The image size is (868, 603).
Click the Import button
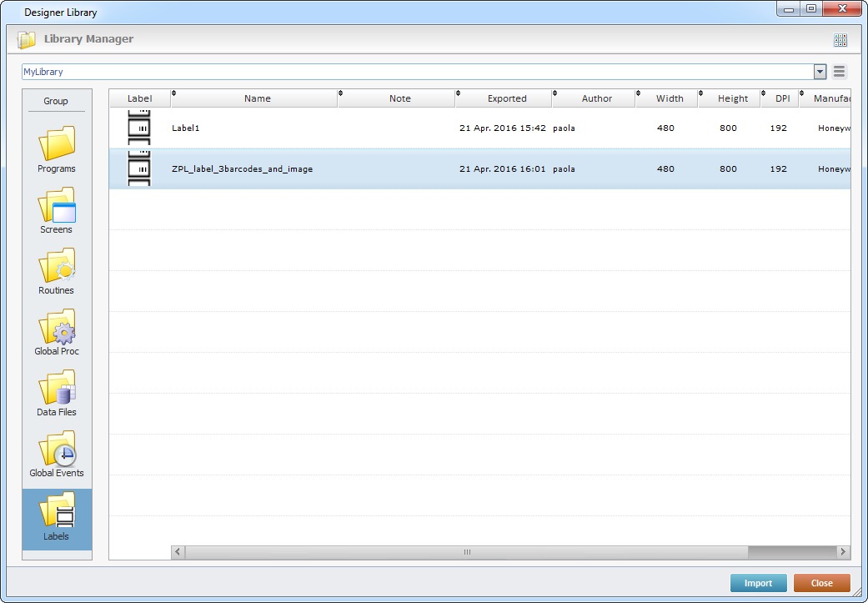point(758,583)
